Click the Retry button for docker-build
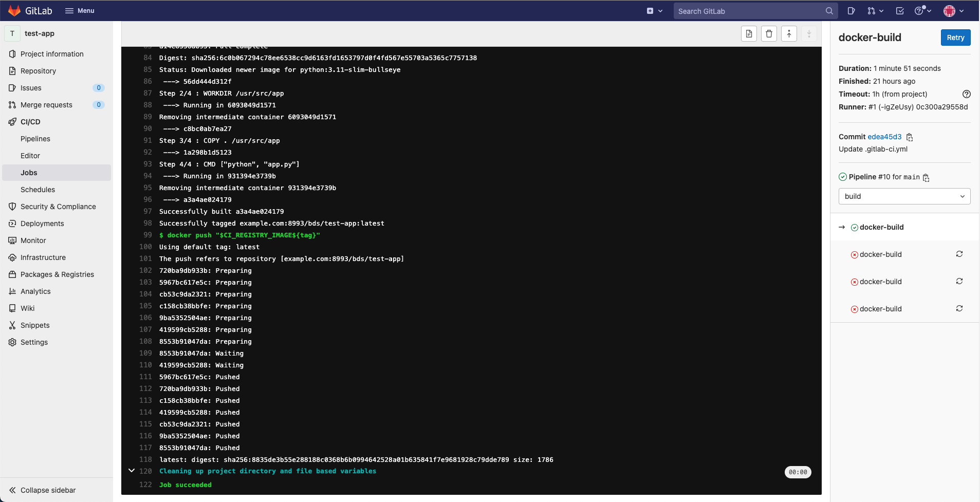The height and width of the screenshot is (502, 980). (x=955, y=37)
